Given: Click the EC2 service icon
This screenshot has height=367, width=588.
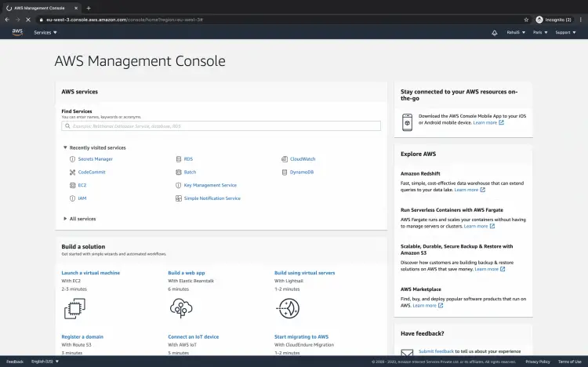Looking at the screenshot, I should (72, 185).
